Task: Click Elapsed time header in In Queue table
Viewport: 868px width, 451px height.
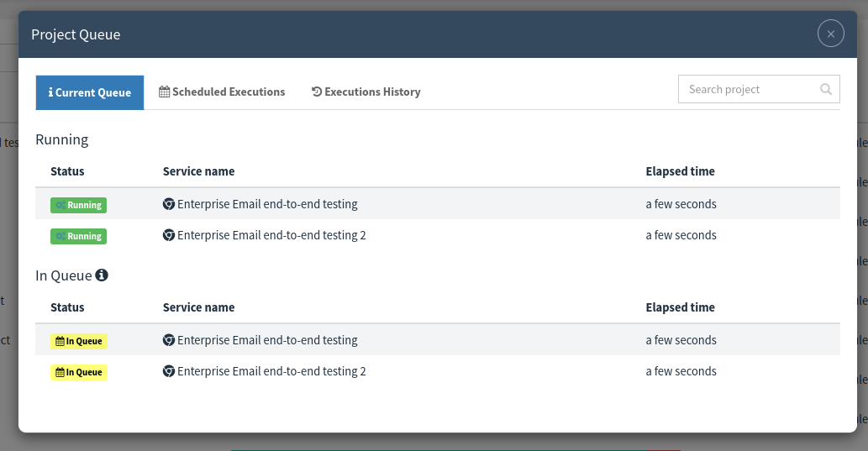Action: pos(681,307)
